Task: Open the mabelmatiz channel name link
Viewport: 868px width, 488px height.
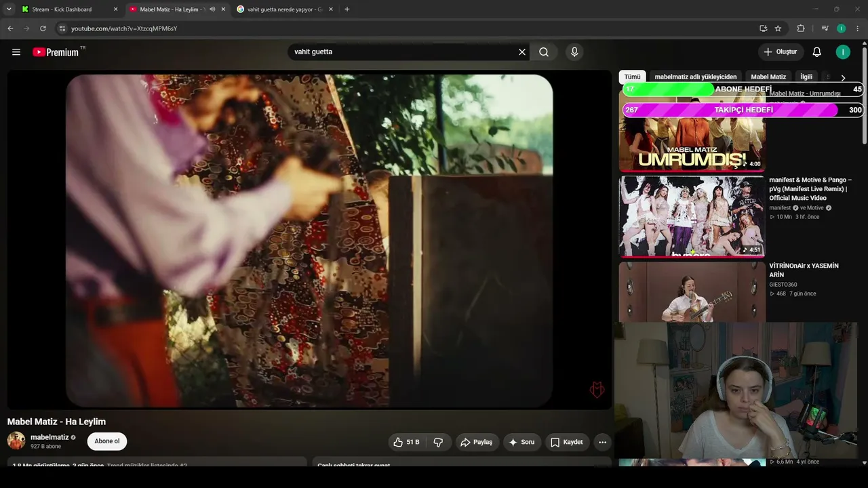Action: click(x=50, y=437)
